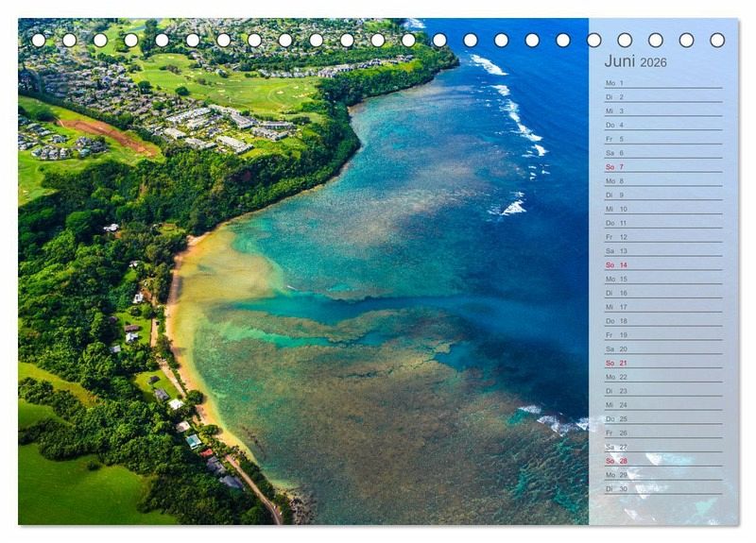Screen dimensions: 756x543
Task: Select the row 'Fr 12'
Action: [x=663, y=237]
